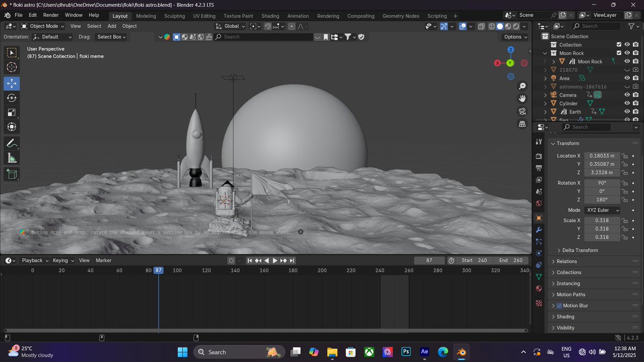The height and width of the screenshot is (362, 644).
Task: Toggle snapping magnet icon
Action: 267,26
